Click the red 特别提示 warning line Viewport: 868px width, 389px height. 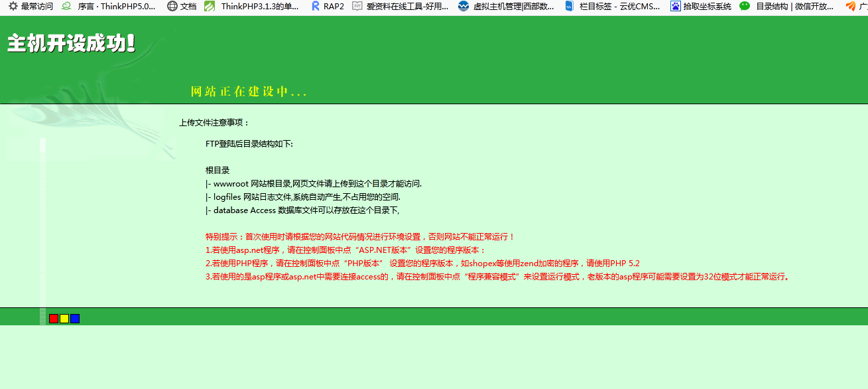(360, 237)
